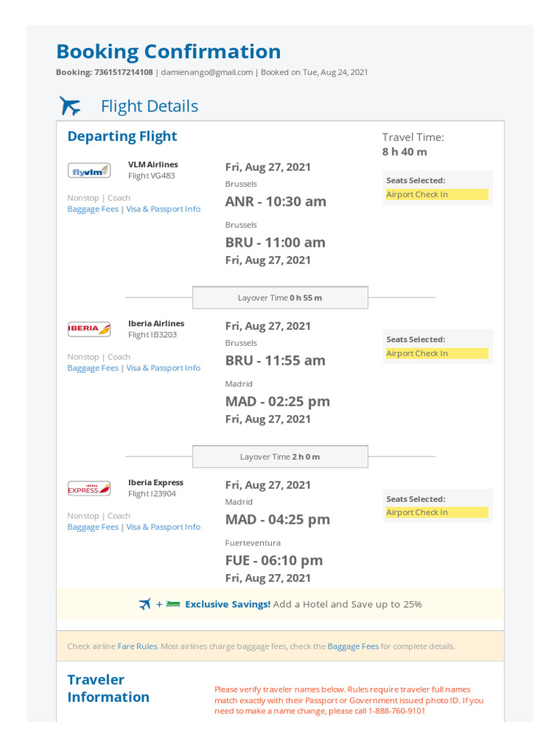Open Visa & Passport Info for VLM flight
The height and width of the screenshot is (747, 560).
click(x=163, y=209)
